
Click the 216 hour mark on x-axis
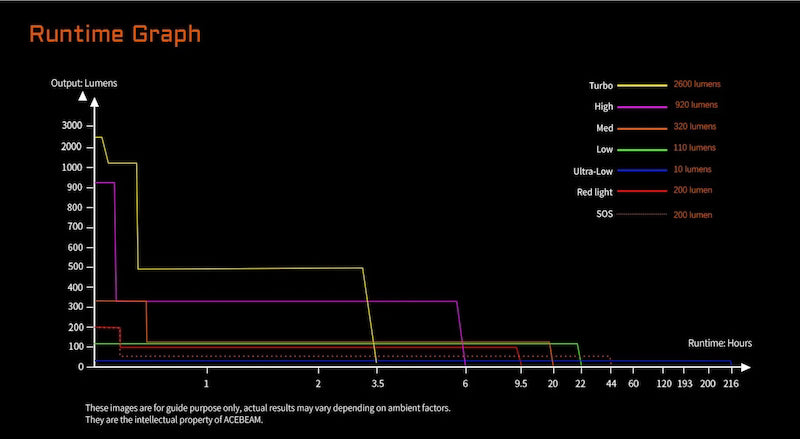coord(731,384)
